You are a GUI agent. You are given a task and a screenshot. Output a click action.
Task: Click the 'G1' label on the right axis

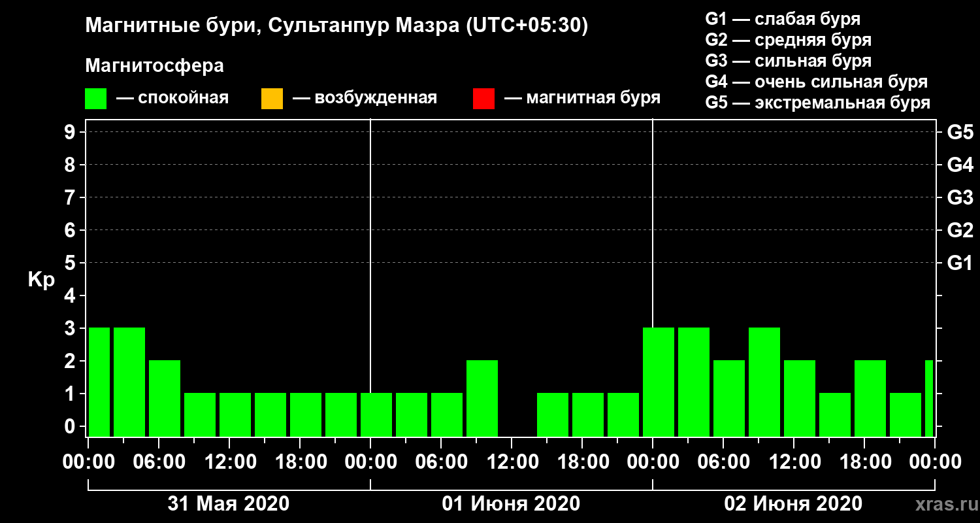point(960,263)
